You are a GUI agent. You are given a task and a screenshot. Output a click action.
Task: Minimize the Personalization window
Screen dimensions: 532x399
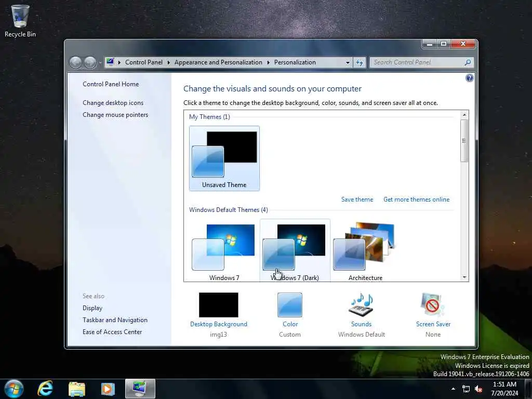coord(430,44)
